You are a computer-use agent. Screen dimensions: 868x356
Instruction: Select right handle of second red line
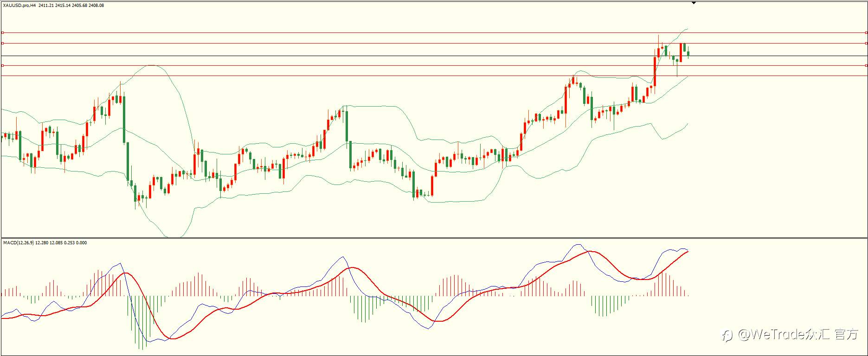866,43
